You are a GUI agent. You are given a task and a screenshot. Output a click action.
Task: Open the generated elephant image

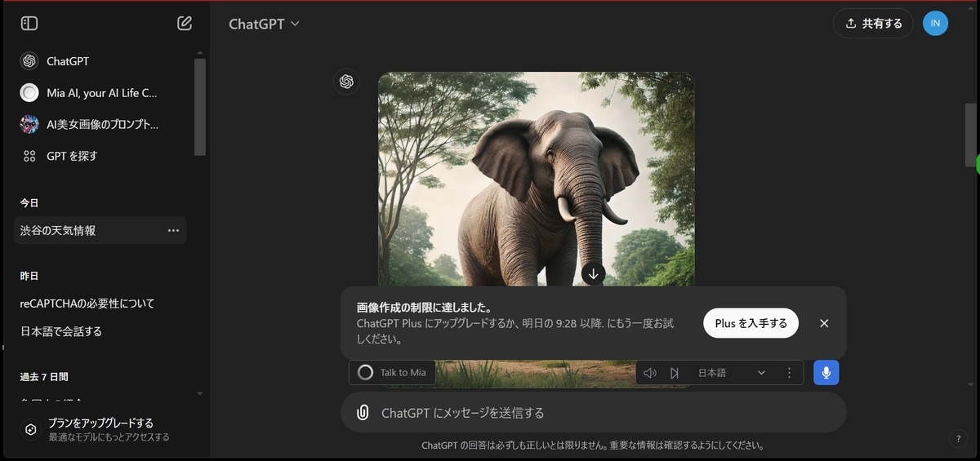click(536, 180)
